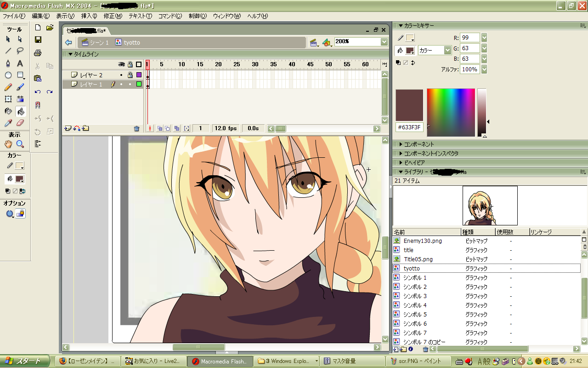Open 3 Windows Explorer taskbar group
Screen dimensions: 588x368
(x=287, y=361)
